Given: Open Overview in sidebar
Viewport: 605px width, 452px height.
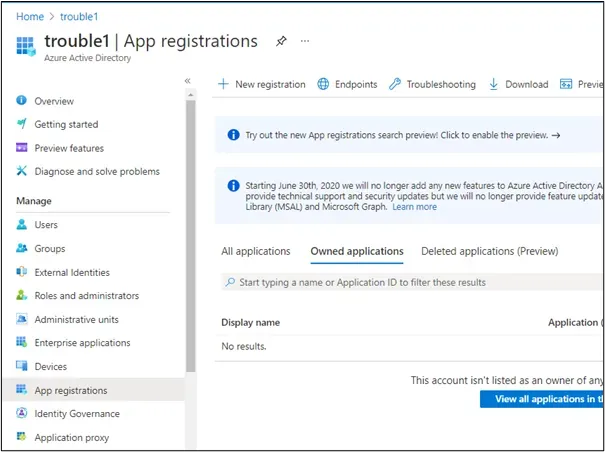Looking at the screenshot, I should [54, 101].
